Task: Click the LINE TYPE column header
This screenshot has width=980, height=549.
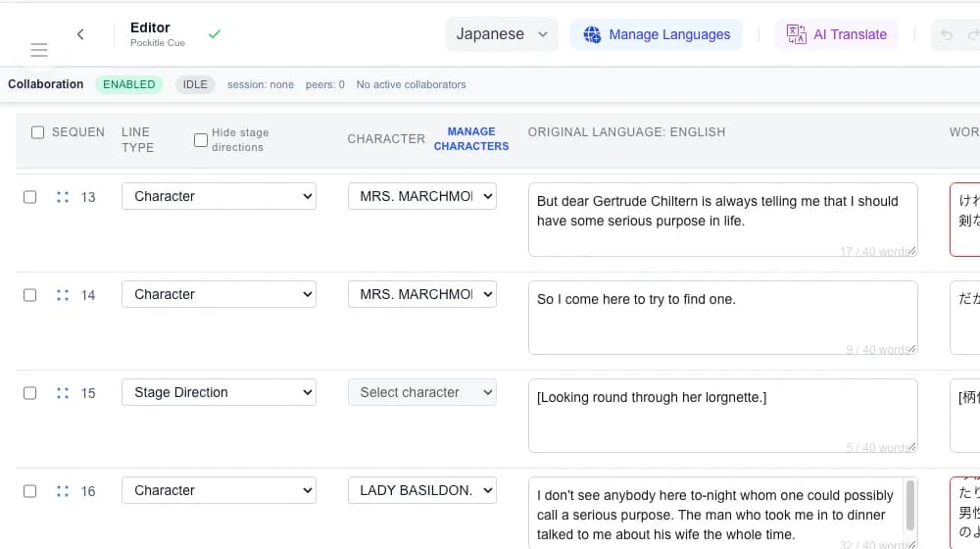Action: [137, 139]
